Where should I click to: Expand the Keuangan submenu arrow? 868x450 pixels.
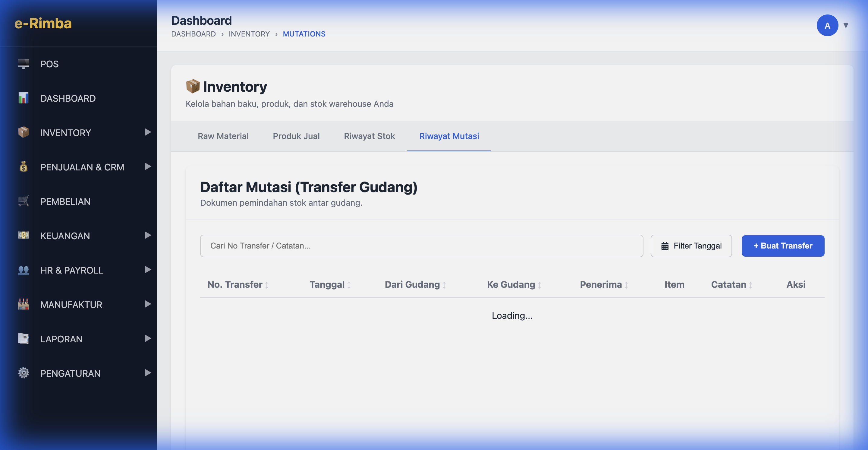point(148,235)
